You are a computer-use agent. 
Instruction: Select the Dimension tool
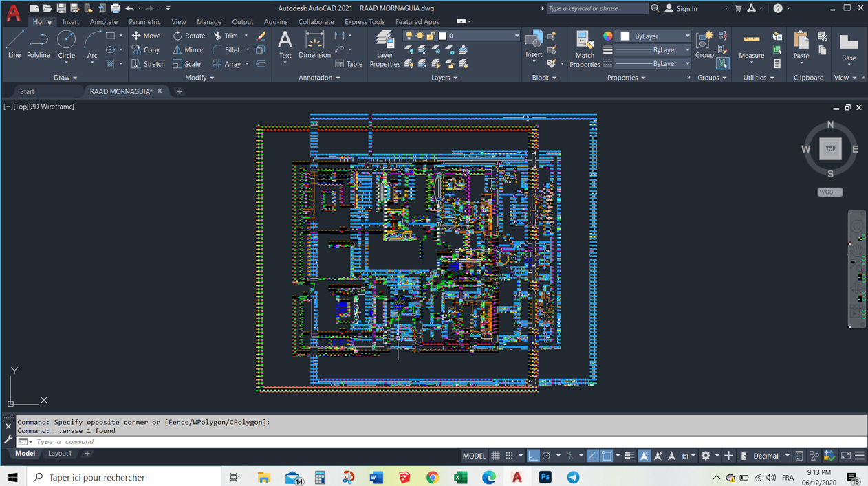pos(314,45)
